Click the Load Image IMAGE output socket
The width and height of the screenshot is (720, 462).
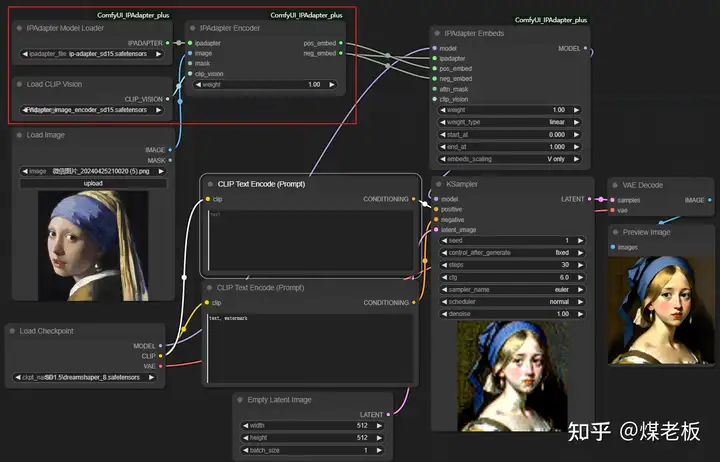(x=170, y=150)
